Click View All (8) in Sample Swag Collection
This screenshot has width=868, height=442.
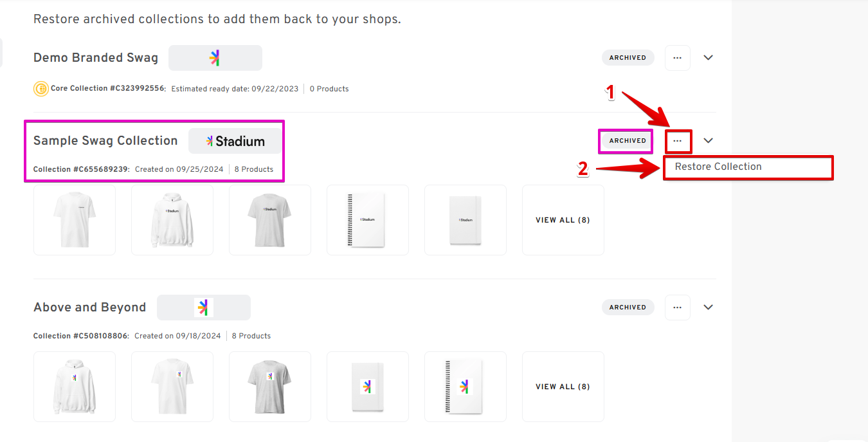[563, 220]
